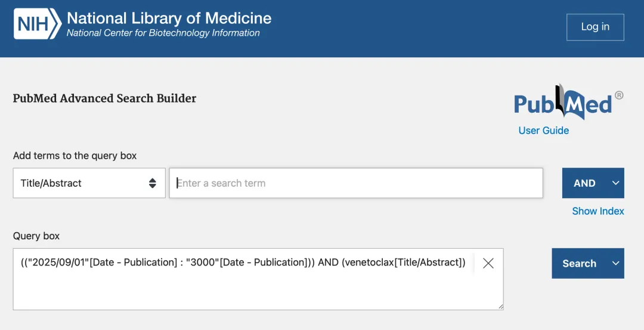Expand the Search button chevron options
Viewport: 644px width, 330px height.
point(615,263)
